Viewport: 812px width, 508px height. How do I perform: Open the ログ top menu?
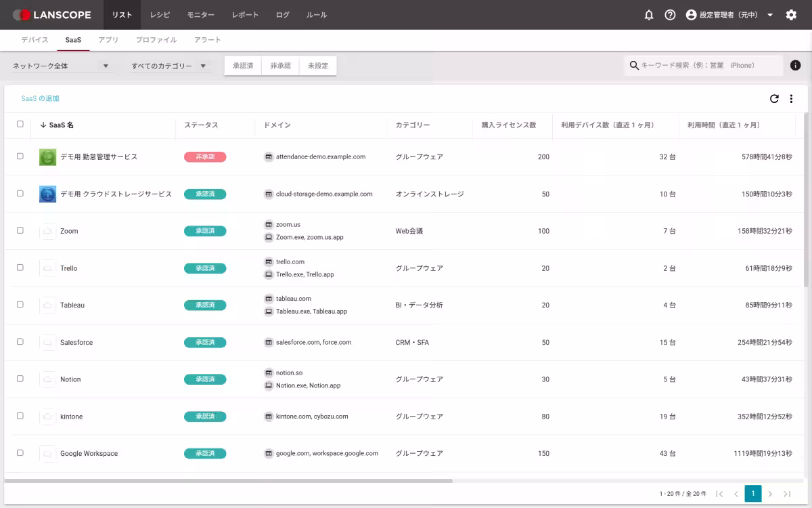pyautogui.click(x=283, y=15)
